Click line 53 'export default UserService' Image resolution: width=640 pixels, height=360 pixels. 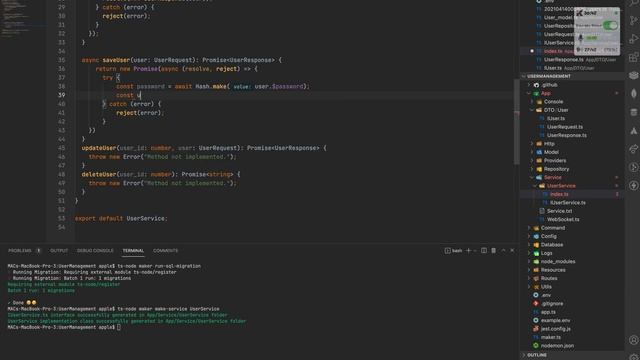(121, 218)
